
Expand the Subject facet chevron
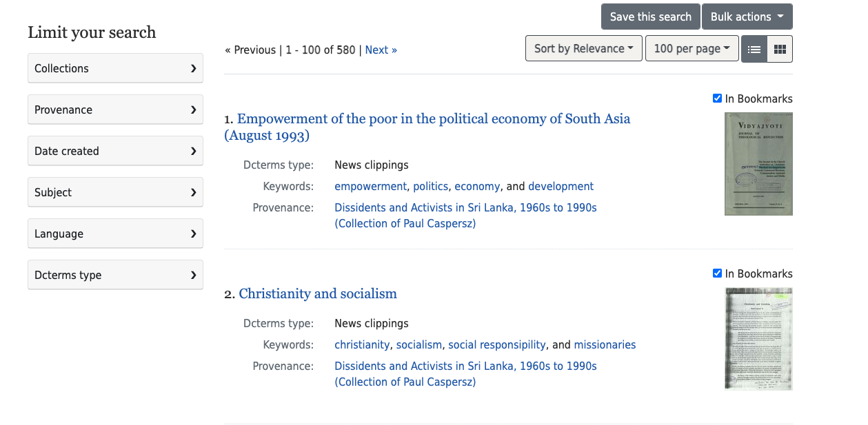[193, 192]
